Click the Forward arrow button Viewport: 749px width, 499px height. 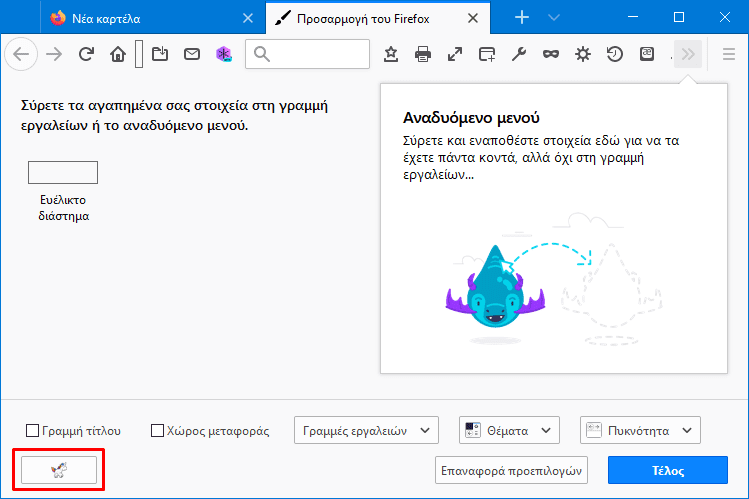pyautogui.click(x=54, y=54)
